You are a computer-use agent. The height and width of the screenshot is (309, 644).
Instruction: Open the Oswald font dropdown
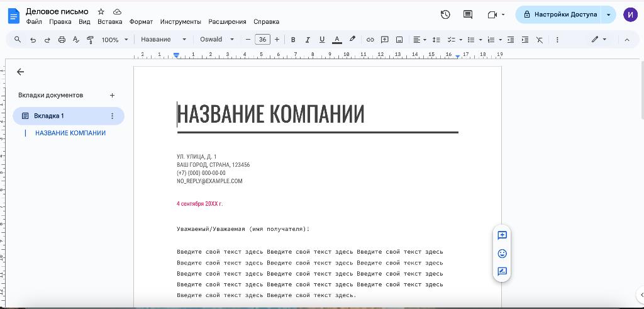point(217,40)
